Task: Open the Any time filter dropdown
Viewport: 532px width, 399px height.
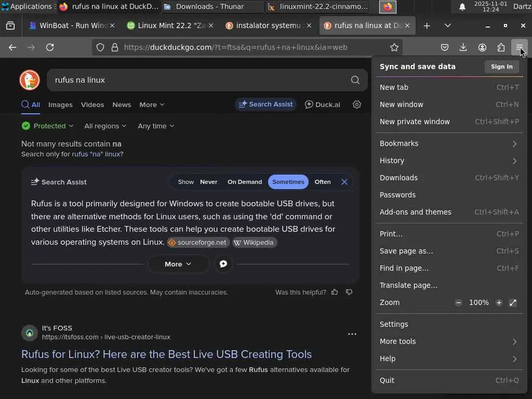Action: coord(156,126)
